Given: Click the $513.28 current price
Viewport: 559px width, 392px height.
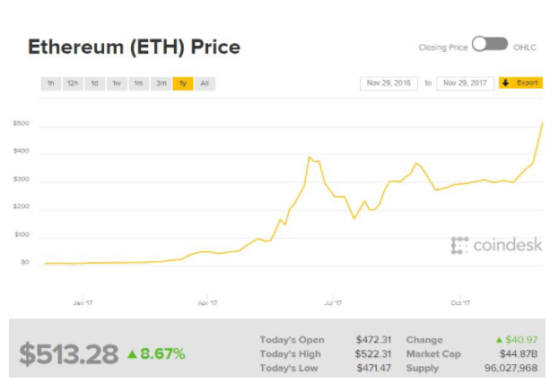Looking at the screenshot, I should click(68, 353).
